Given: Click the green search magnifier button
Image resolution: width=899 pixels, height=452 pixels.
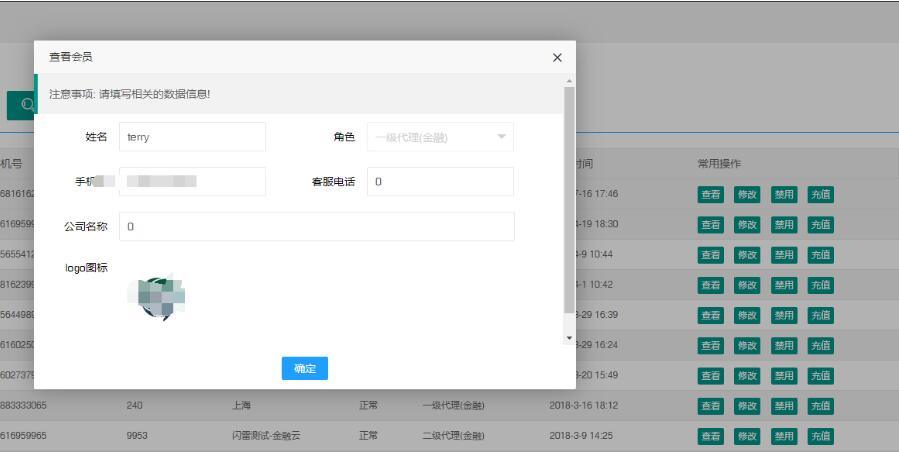Looking at the screenshot, I should (x=20, y=105).
